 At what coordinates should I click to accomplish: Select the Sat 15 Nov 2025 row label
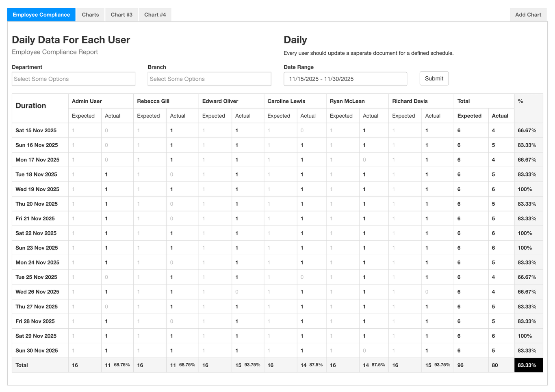(36, 130)
